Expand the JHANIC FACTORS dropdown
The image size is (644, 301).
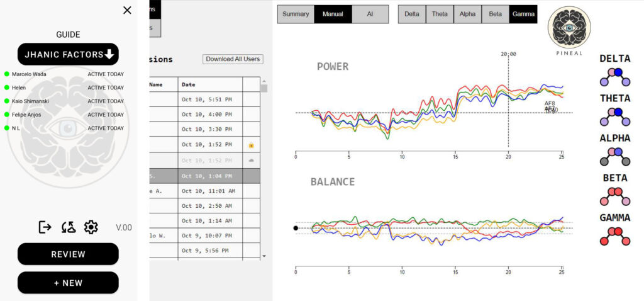[x=68, y=54]
